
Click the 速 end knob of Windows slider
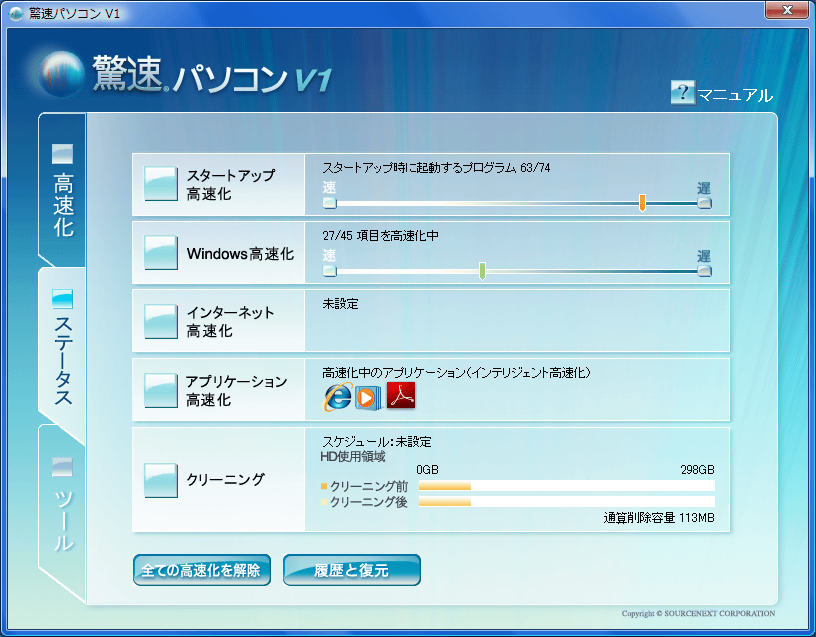tap(329, 271)
